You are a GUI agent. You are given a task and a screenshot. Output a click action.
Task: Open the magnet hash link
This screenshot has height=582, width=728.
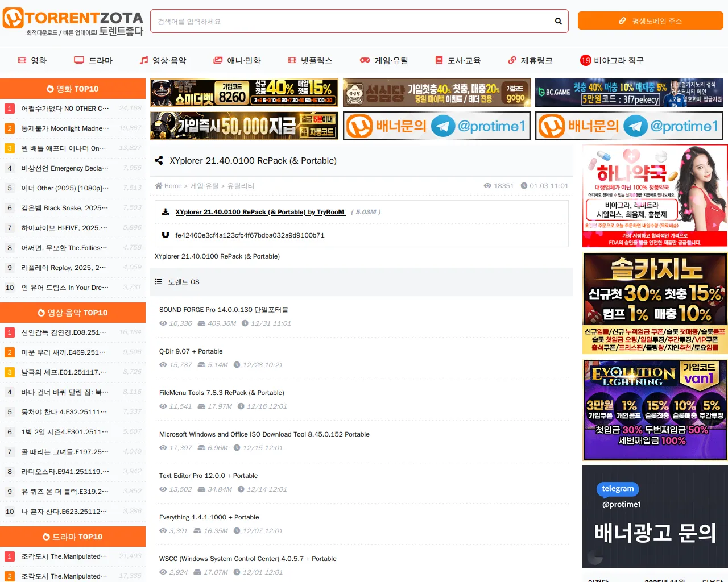click(250, 235)
